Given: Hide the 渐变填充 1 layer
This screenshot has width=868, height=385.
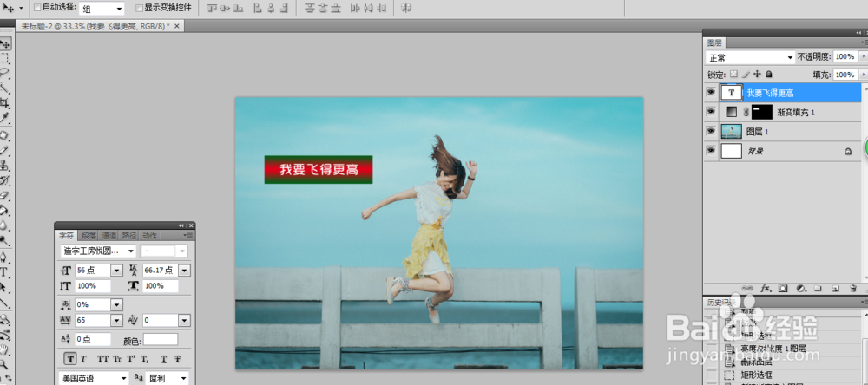Looking at the screenshot, I should (711, 112).
